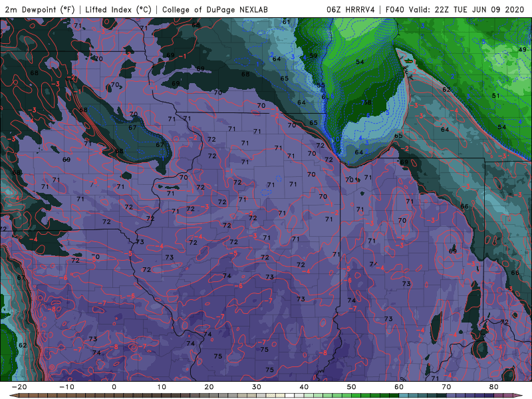Click the "59" dewpoint value on map
Image resolution: width=532 pixels, height=399 pixels.
click(x=313, y=56)
